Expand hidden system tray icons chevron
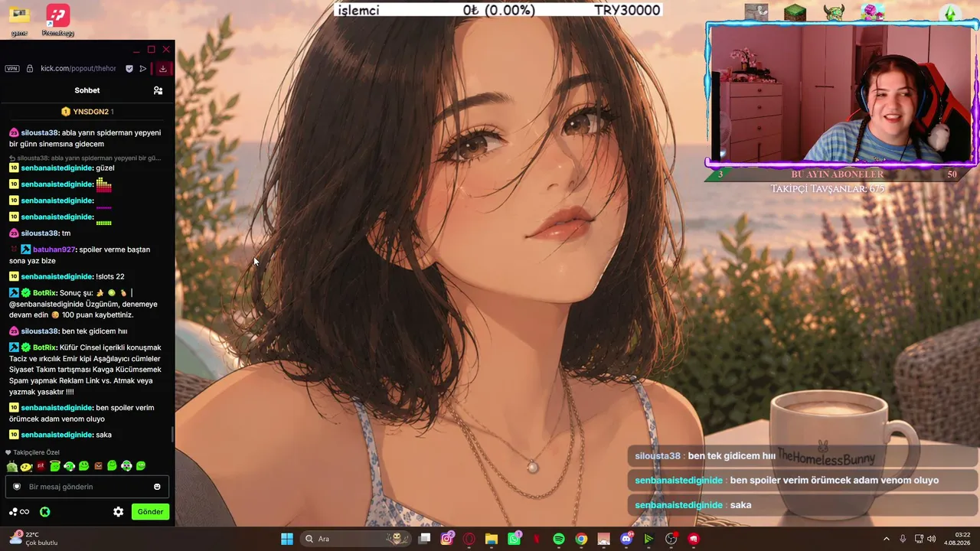This screenshot has width=980, height=551. (887, 539)
